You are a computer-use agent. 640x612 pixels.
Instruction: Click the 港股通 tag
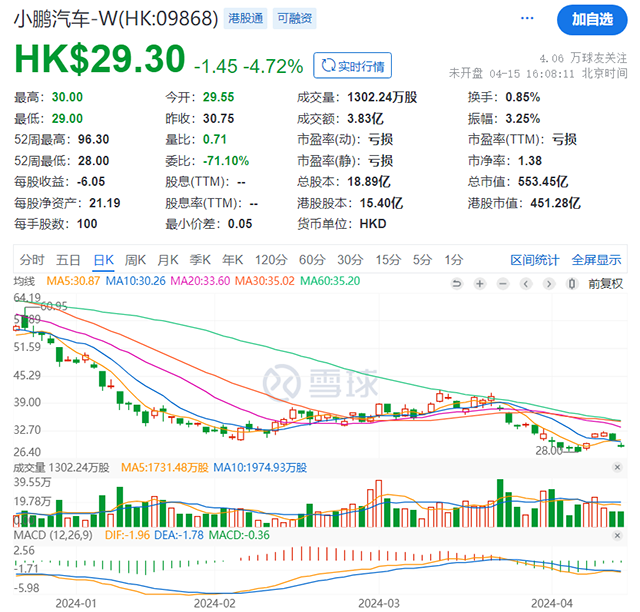click(x=245, y=18)
